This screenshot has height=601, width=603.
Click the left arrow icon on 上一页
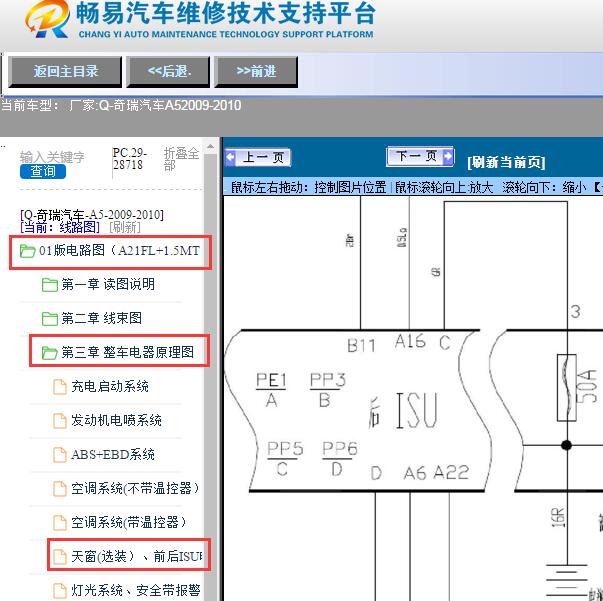pyautogui.click(x=231, y=157)
